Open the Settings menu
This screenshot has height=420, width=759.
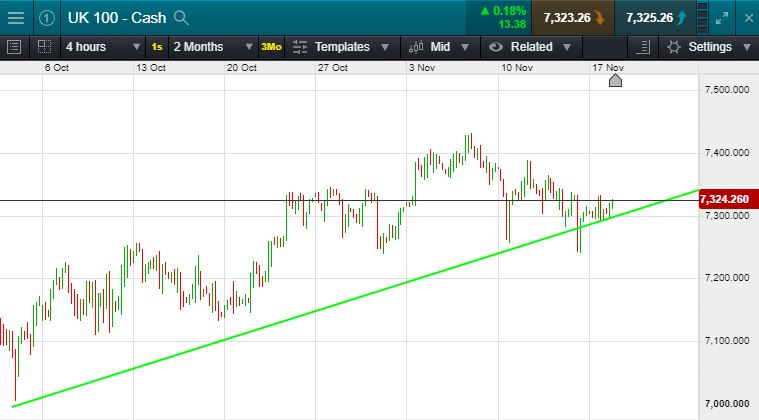(x=708, y=47)
